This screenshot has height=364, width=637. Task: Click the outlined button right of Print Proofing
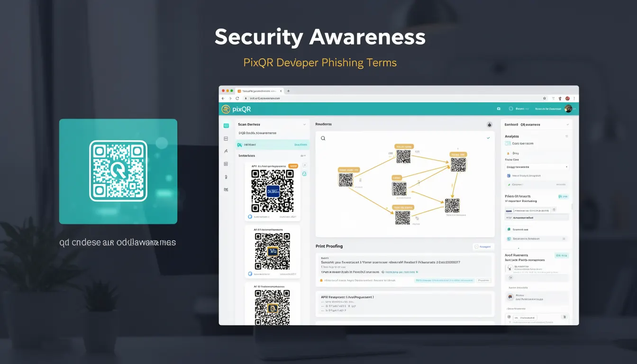pos(483,246)
